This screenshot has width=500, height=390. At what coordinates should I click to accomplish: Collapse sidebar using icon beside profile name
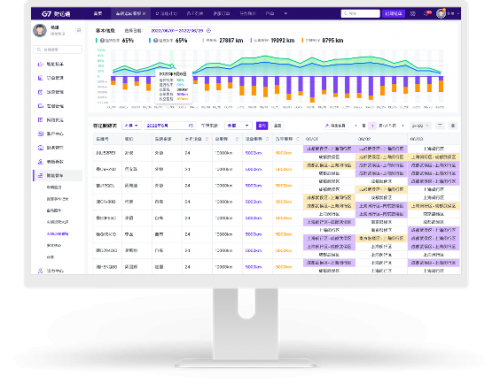(79, 30)
